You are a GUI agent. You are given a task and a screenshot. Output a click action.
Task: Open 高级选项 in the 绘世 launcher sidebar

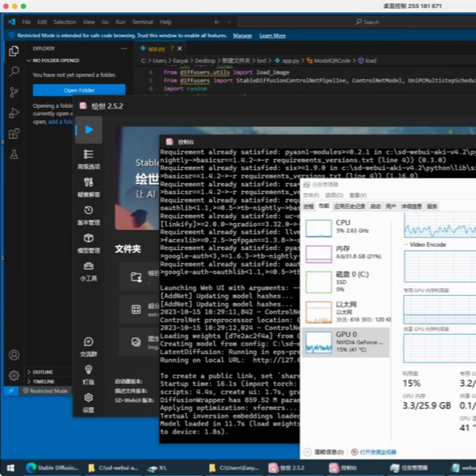click(89, 159)
